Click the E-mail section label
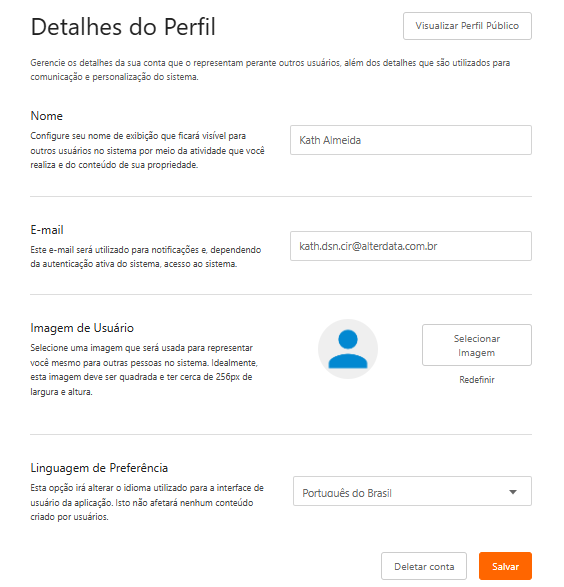The height and width of the screenshot is (587, 564). [47, 229]
